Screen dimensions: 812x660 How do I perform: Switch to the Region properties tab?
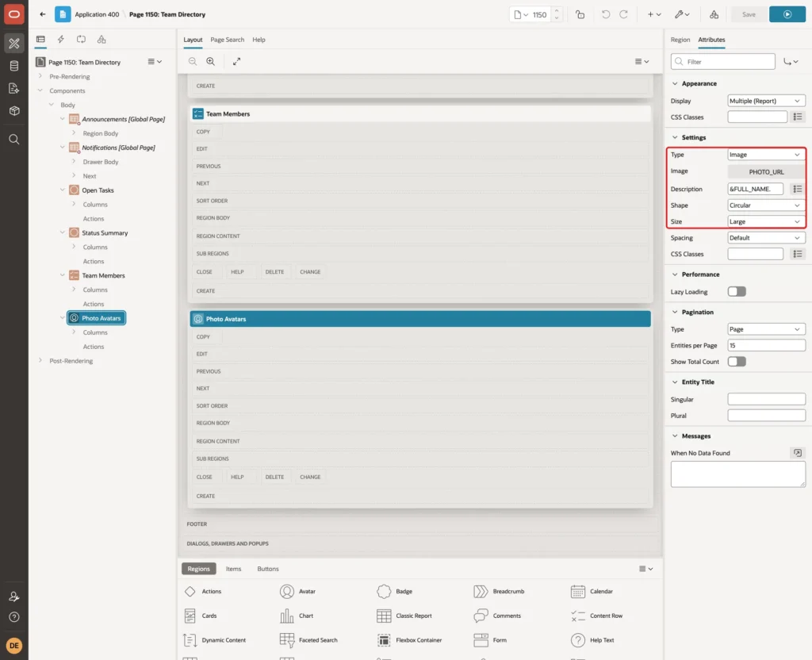point(680,40)
